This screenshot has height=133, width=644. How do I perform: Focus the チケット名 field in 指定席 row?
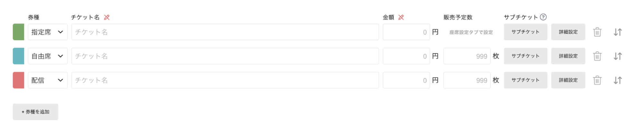pos(225,32)
